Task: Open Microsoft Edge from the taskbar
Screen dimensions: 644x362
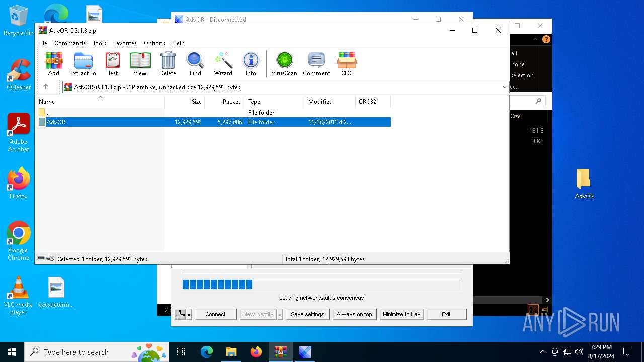Action: [206, 352]
